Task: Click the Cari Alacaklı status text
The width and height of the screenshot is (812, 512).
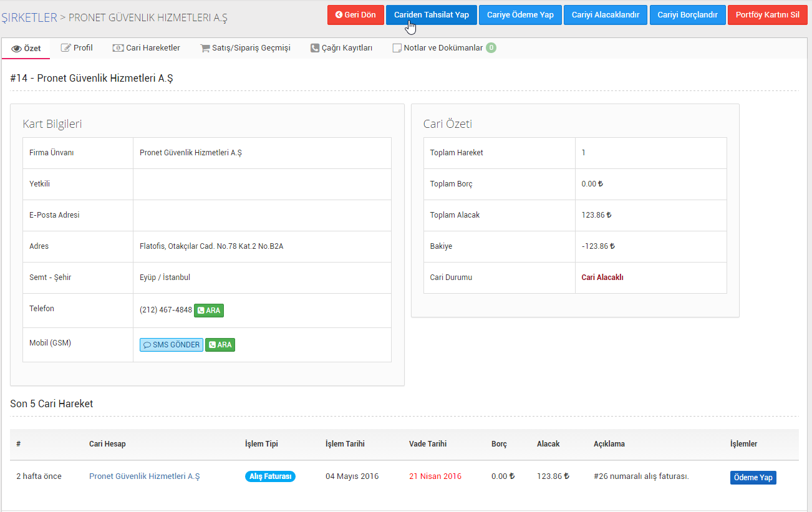Action: pos(602,278)
